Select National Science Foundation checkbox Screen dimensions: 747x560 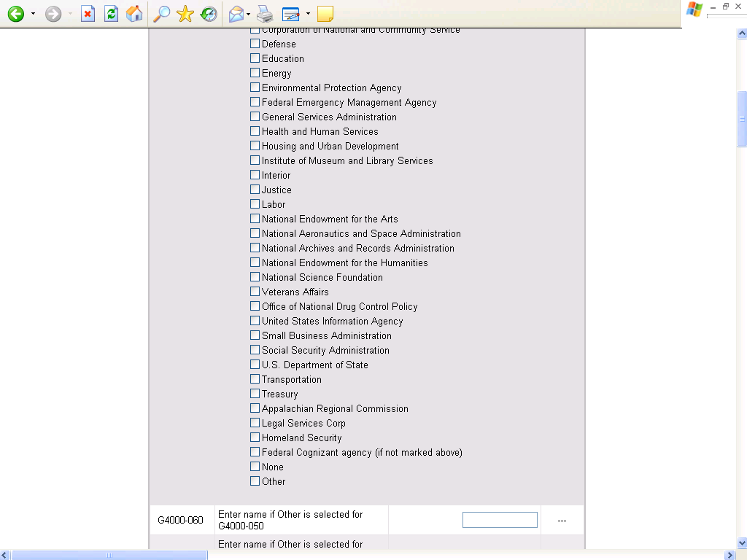255,276
